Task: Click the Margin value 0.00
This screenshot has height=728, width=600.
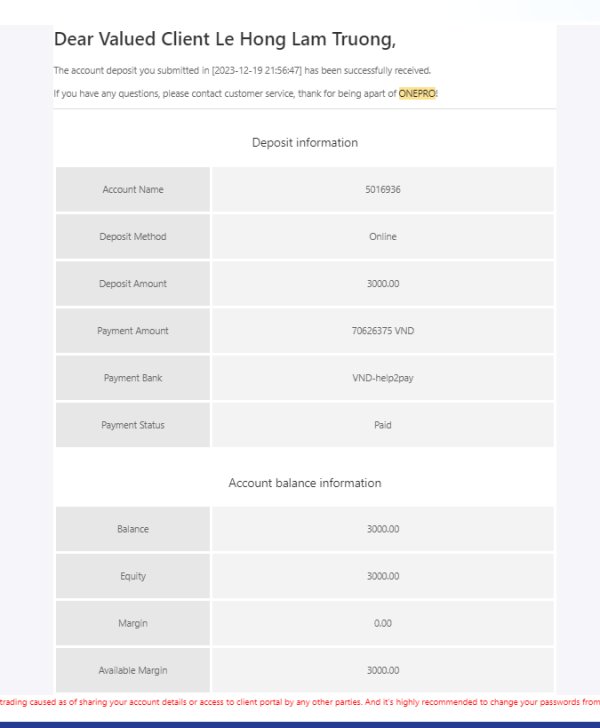Action: 382,623
